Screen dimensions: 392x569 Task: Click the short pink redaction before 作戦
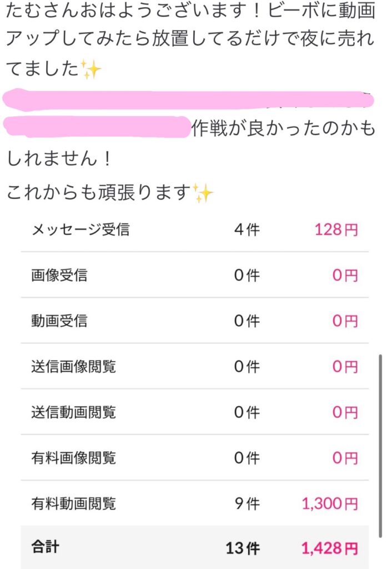pyautogui.click(x=97, y=127)
